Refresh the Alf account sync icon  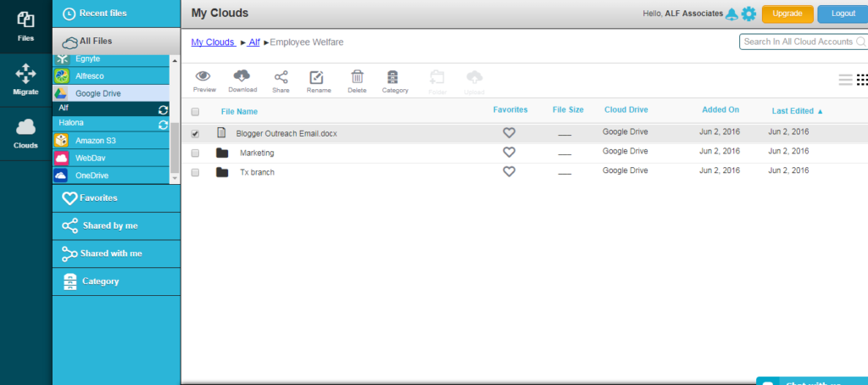coord(164,110)
